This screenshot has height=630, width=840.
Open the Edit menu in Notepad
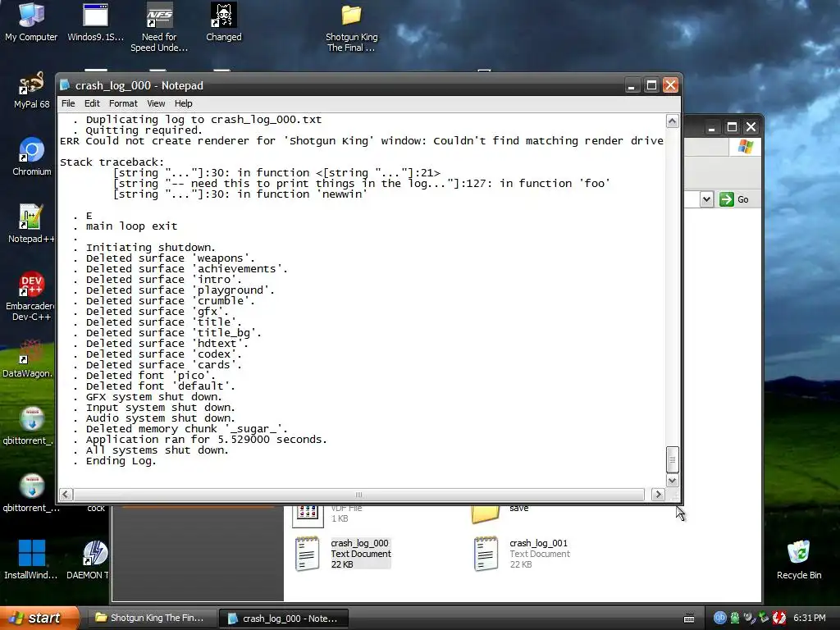coord(92,103)
